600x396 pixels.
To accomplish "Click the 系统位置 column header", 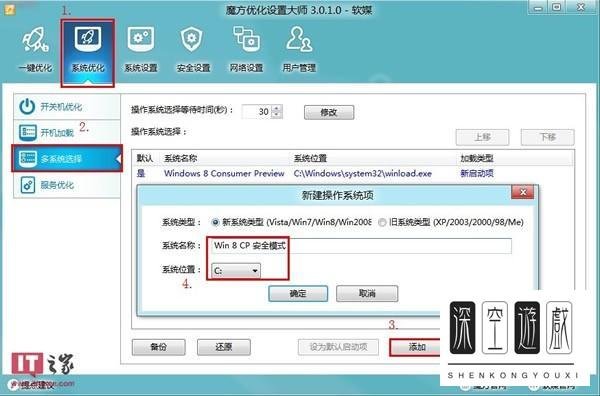I will [x=310, y=158].
